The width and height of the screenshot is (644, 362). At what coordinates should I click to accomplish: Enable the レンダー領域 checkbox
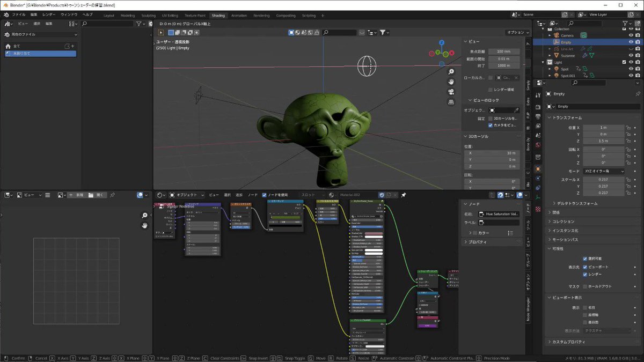(491, 90)
